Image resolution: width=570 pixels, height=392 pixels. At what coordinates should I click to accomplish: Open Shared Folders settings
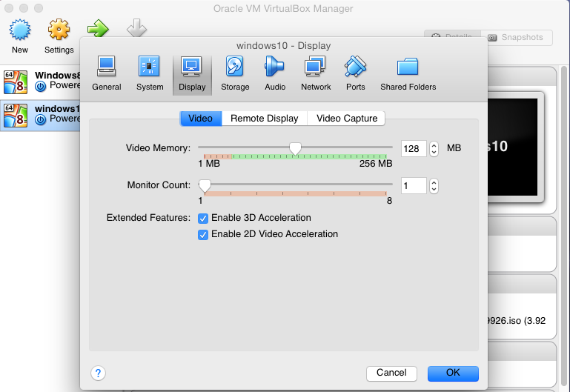coord(408,74)
